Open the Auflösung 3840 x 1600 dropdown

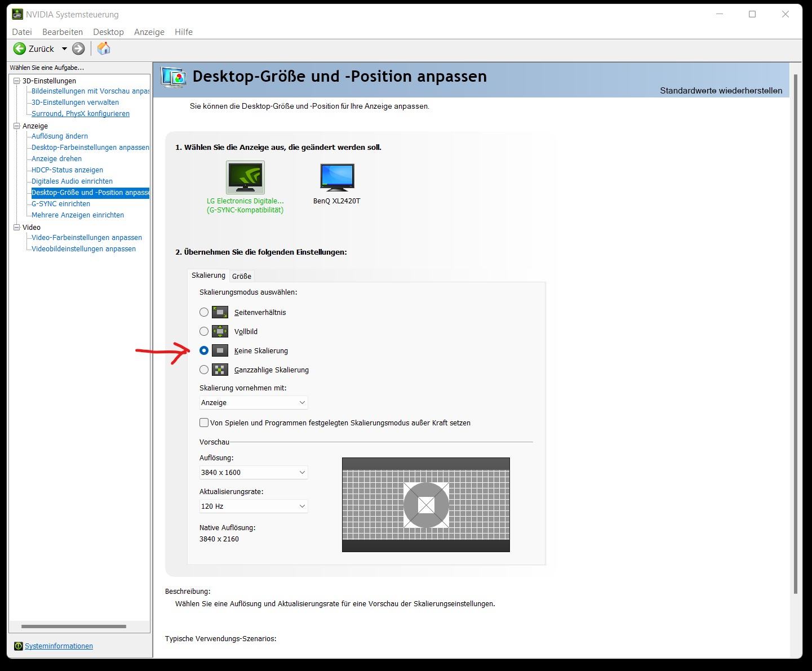point(254,473)
